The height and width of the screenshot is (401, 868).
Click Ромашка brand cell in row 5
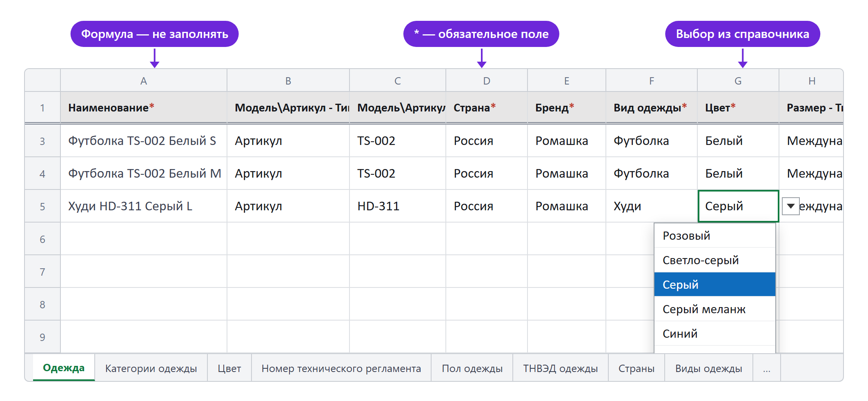[567, 206]
